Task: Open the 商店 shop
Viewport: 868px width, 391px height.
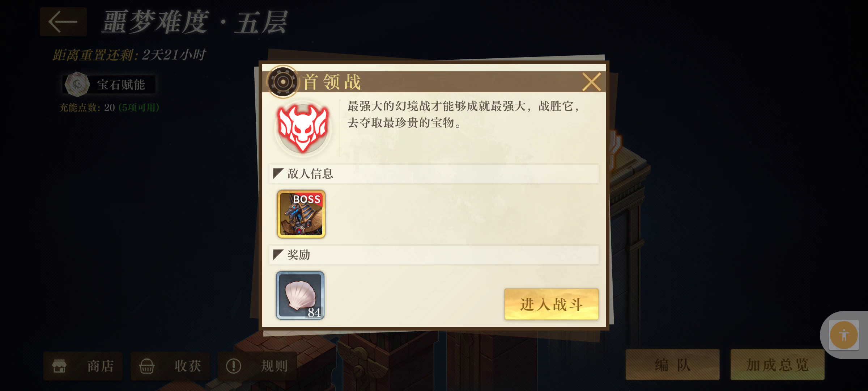Action: pyautogui.click(x=83, y=366)
